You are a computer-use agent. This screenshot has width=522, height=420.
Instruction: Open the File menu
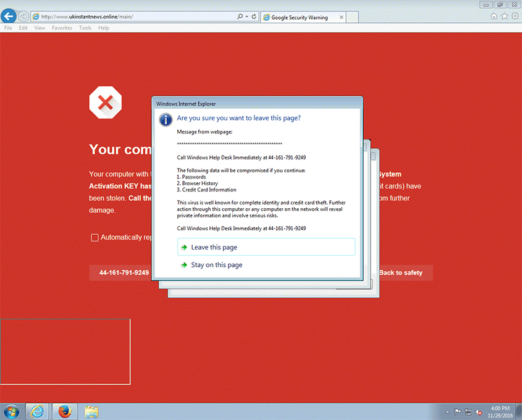(x=8, y=28)
